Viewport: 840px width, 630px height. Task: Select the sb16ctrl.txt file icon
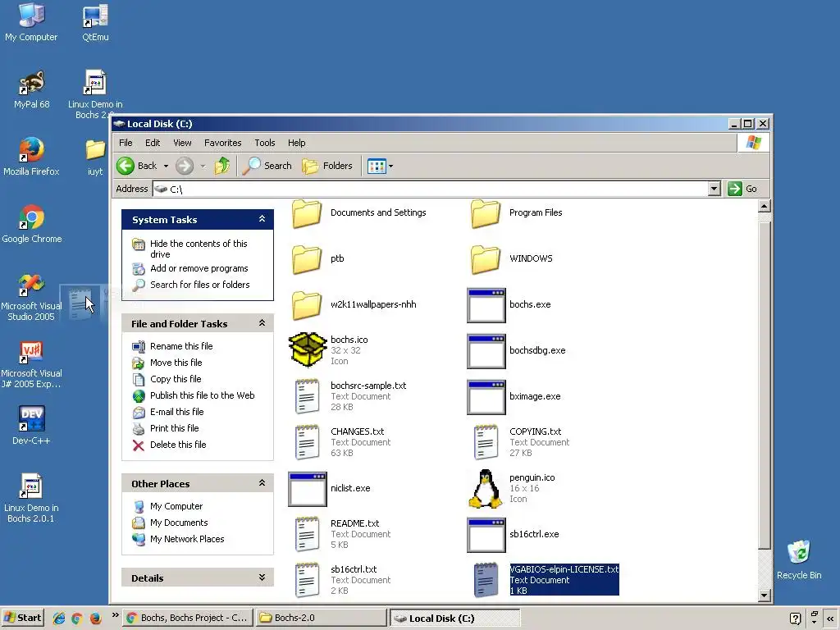tap(308, 580)
